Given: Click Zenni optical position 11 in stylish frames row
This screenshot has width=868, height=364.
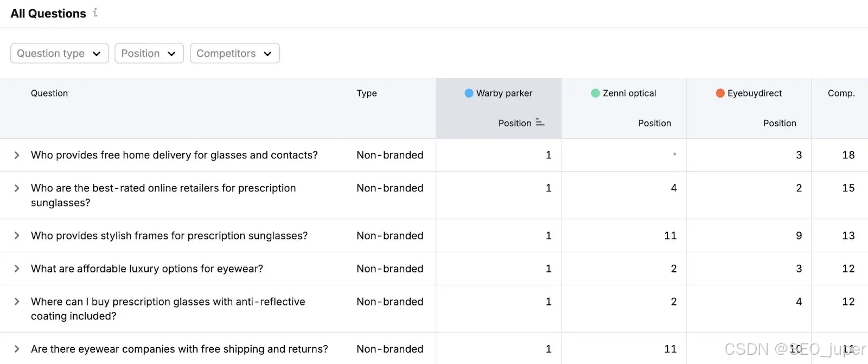Looking at the screenshot, I should [x=671, y=235].
